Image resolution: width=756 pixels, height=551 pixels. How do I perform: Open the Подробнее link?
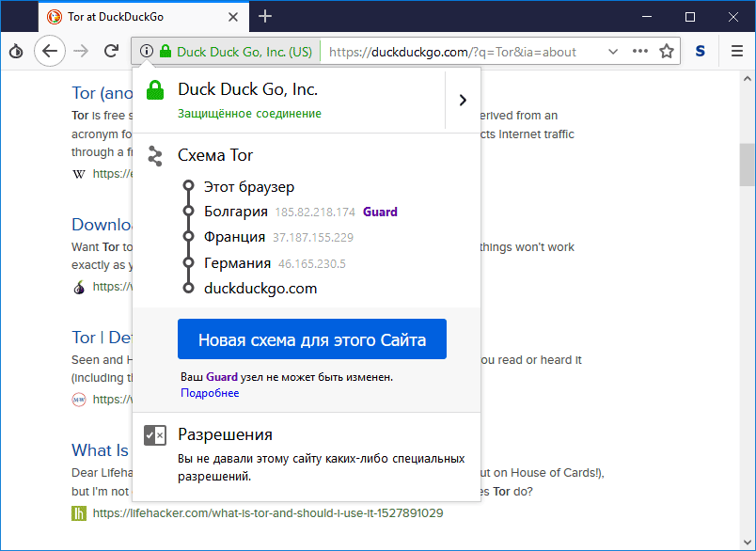(x=210, y=393)
